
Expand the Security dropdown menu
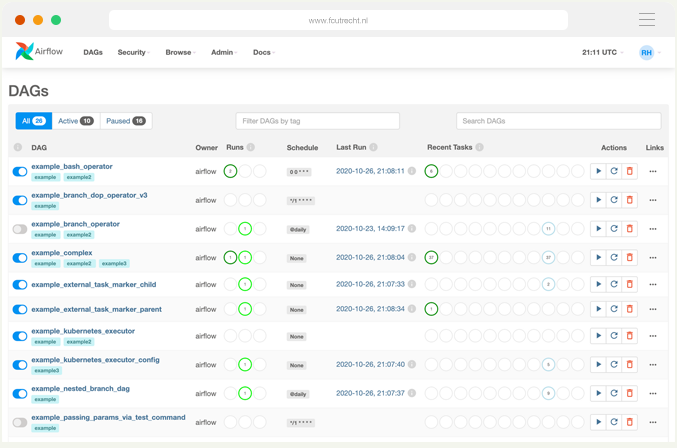[133, 52]
